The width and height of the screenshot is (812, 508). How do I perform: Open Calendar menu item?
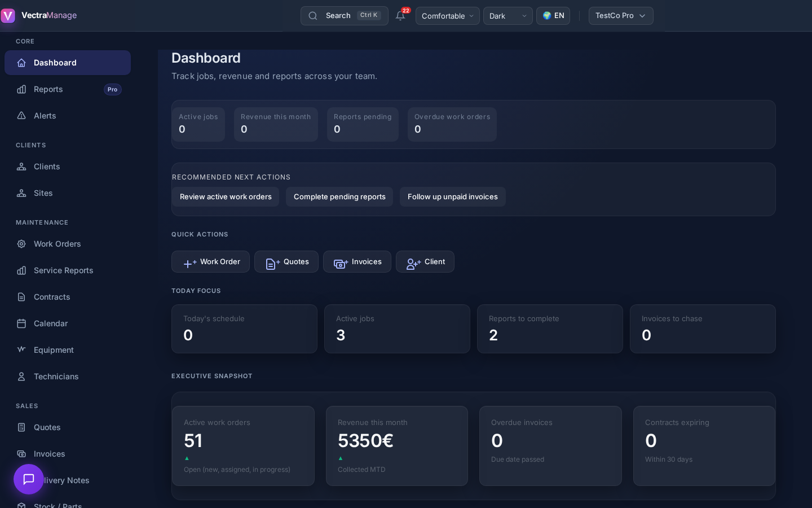pos(68,323)
